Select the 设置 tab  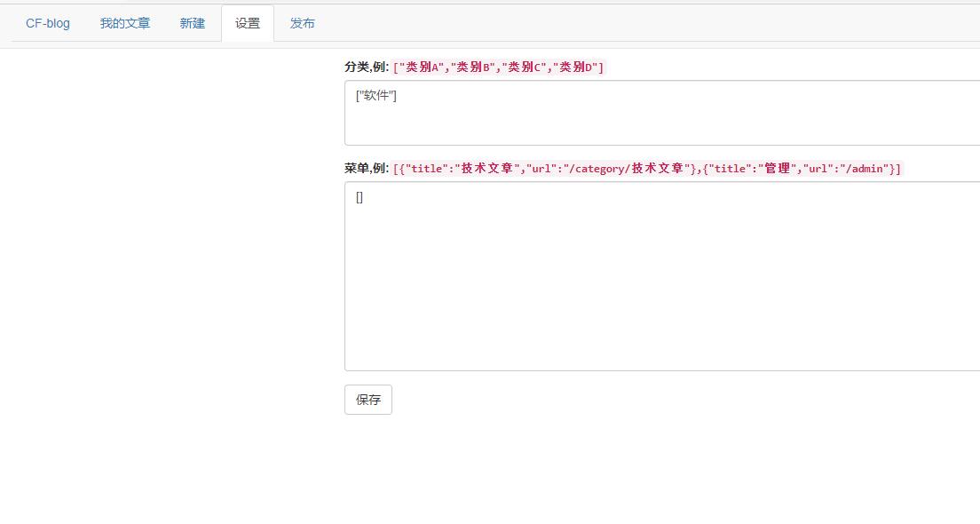[x=248, y=23]
